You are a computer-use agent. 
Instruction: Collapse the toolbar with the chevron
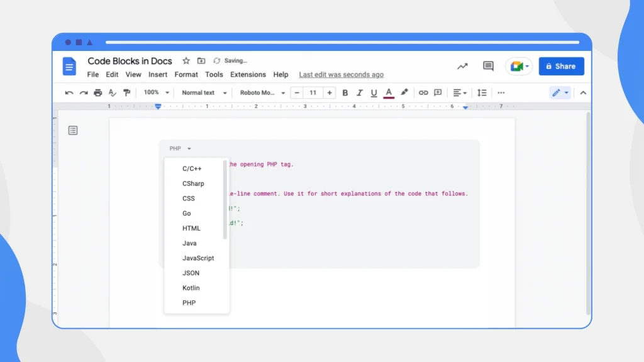(583, 92)
